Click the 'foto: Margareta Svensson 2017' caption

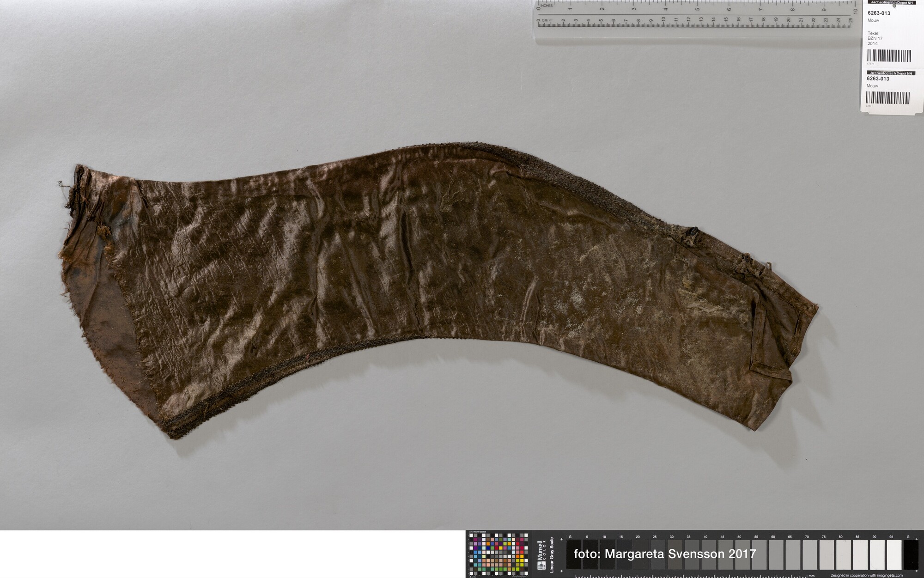pyautogui.click(x=664, y=554)
